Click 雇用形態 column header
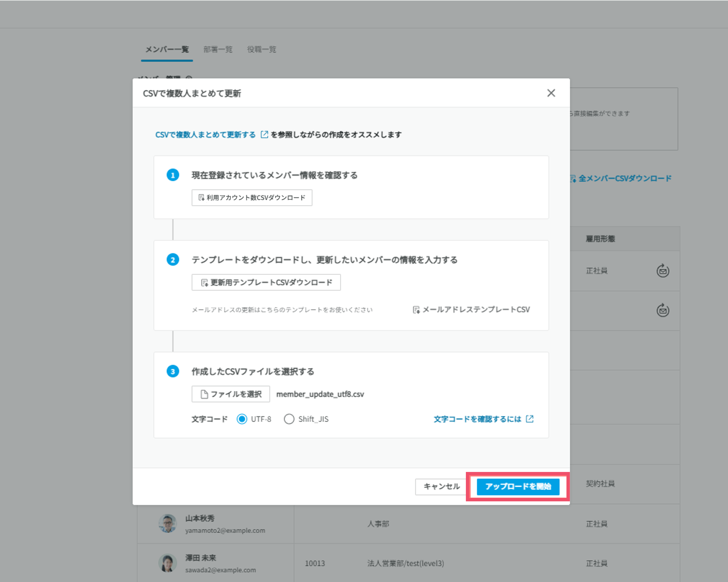This screenshot has height=582, width=728. (600, 239)
